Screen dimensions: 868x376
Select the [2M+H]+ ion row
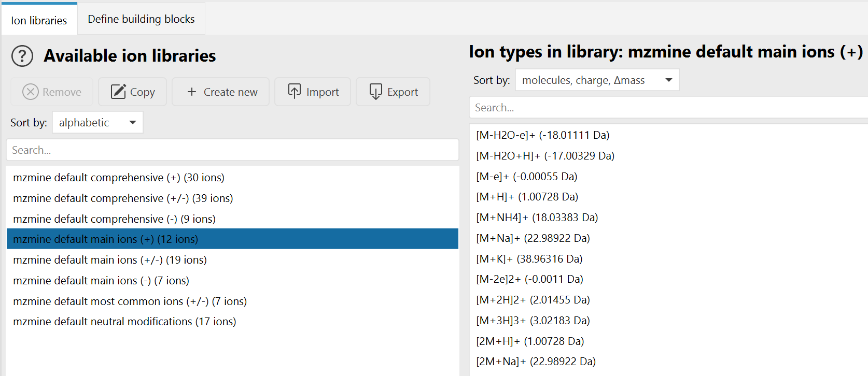(x=669, y=341)
